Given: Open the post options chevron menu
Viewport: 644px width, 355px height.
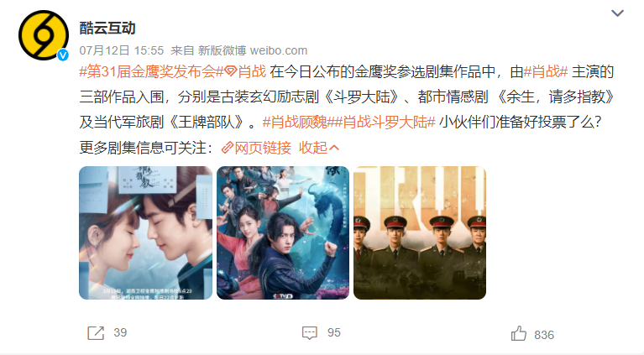Looking at the screenshot, I should coord(617,13).
